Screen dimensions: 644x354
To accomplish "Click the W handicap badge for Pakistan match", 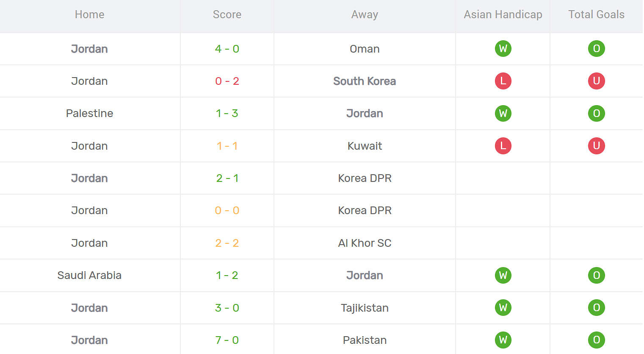I will coord(503,340).
